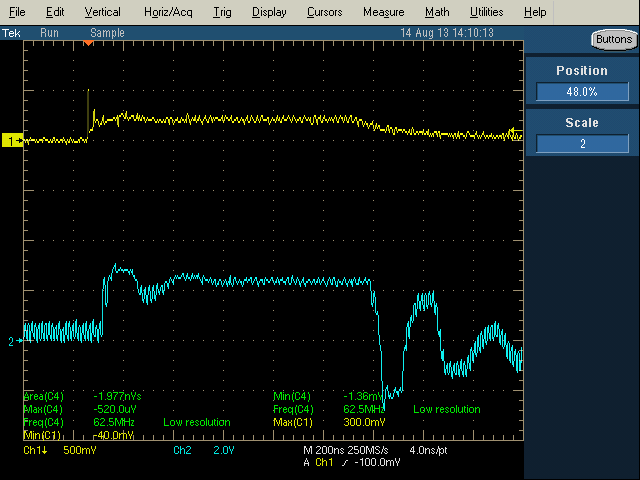Click the Min(C1) -40.0mV measurement
Viewport: 640px width, 480px height.
pos(79,435)
